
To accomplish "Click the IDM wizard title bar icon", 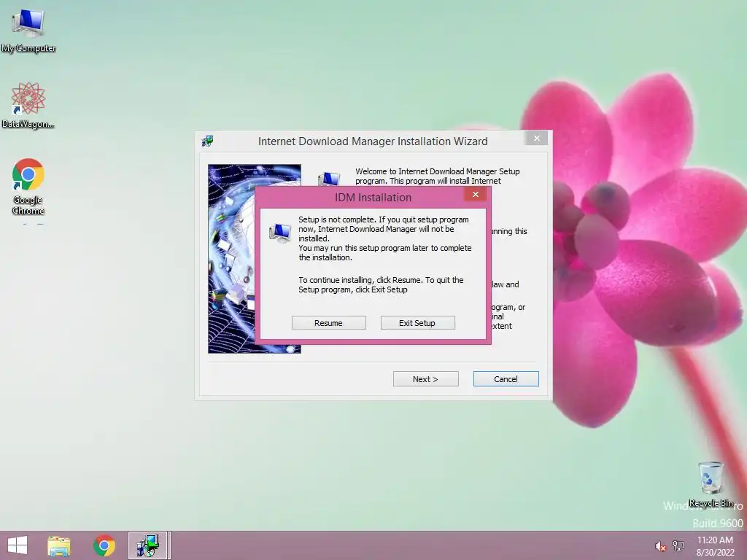I will click(207, 141).
